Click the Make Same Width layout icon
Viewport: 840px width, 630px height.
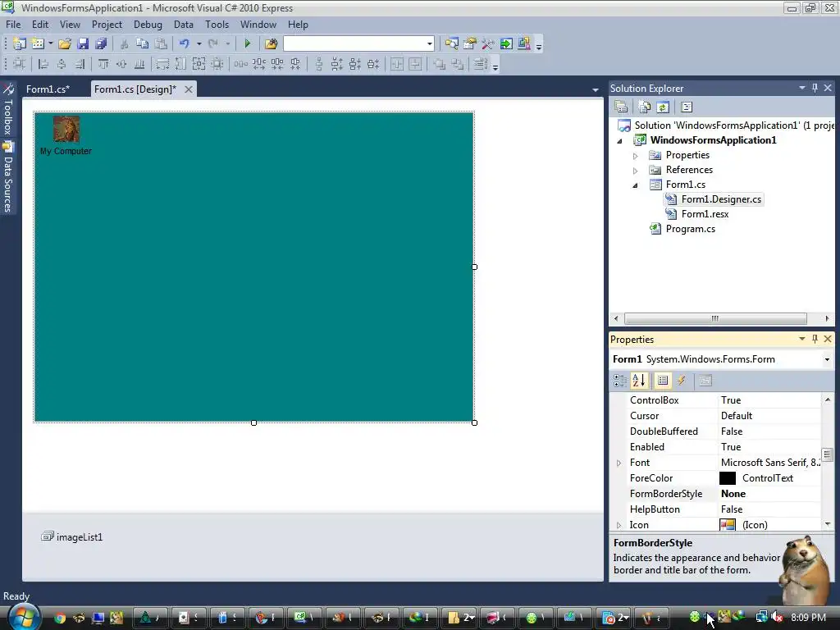pyautogui.click(x=162, y=64)
